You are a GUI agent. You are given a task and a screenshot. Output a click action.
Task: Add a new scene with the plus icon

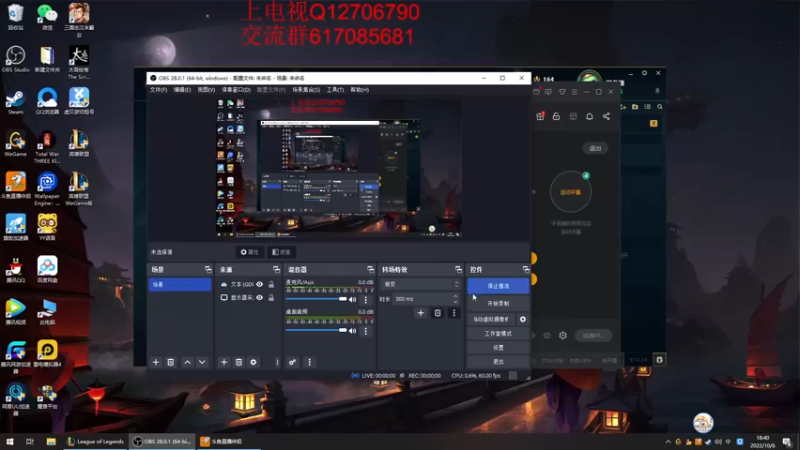click(156, 362)
